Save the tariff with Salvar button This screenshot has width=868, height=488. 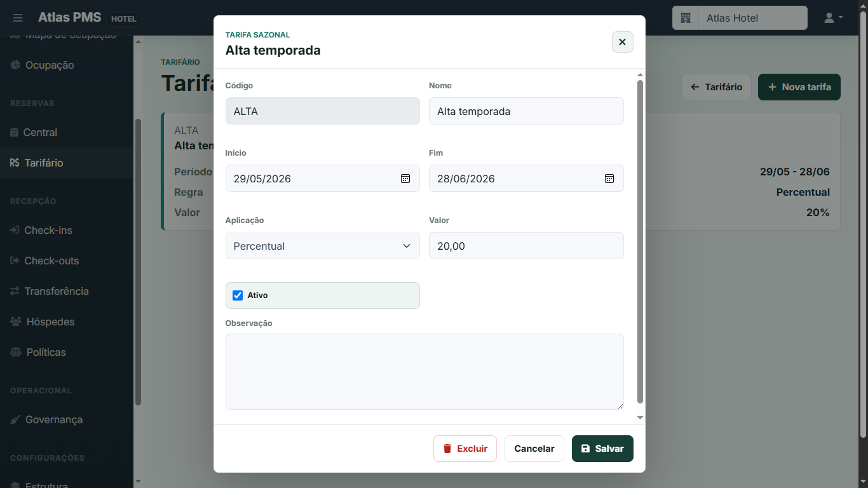[x=602, y=449]
